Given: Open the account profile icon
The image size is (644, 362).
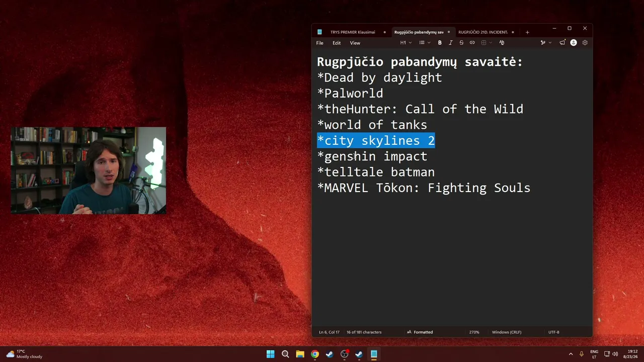Looking at the screenshot, I should click(x=574, y=43).
